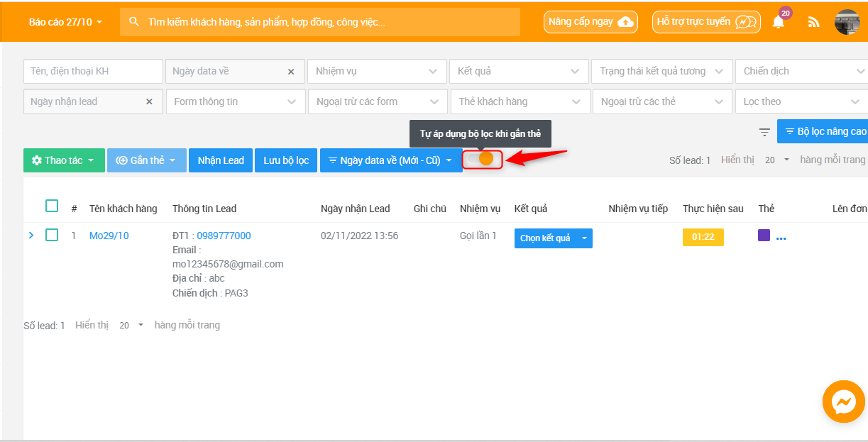Open the Messenger chat bubble
Viewport: 868px width, 442px height.
click(x=843, y=402)
